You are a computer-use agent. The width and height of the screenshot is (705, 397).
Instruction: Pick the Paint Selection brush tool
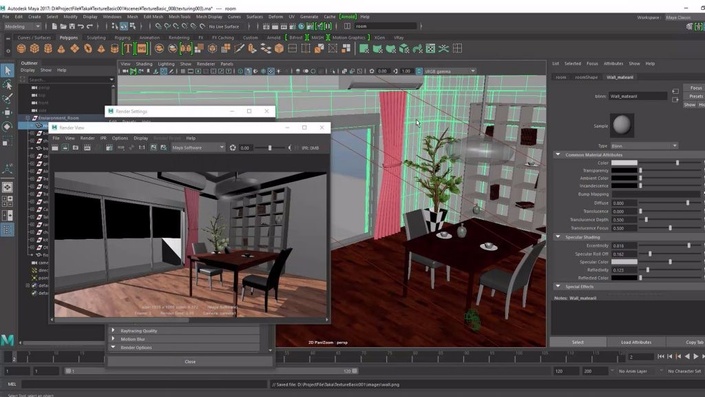click(x=7, y=98)
